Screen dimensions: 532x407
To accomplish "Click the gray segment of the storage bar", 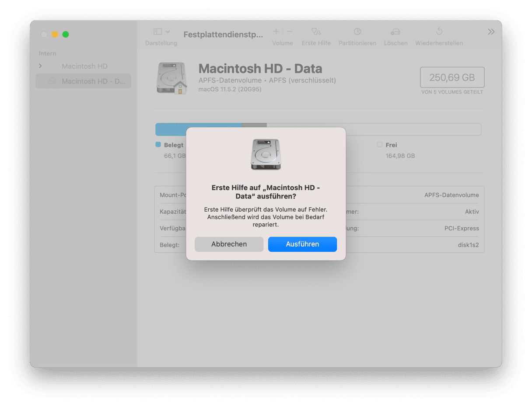I will click(254, 125).
